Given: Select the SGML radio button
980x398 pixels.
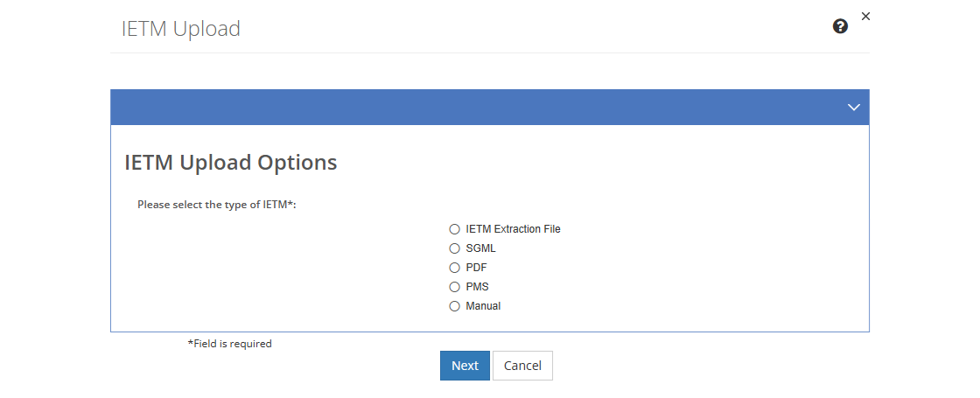Looking at the screenshot, I should coord(454,248).
